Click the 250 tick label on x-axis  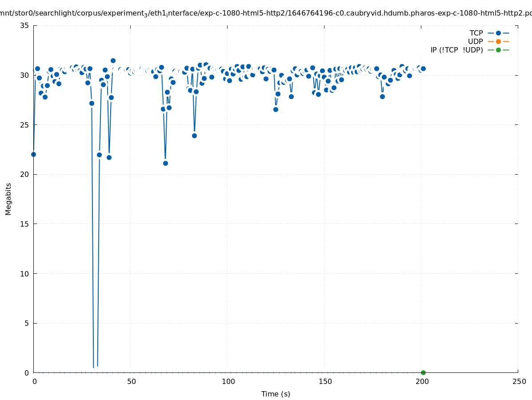519,381
